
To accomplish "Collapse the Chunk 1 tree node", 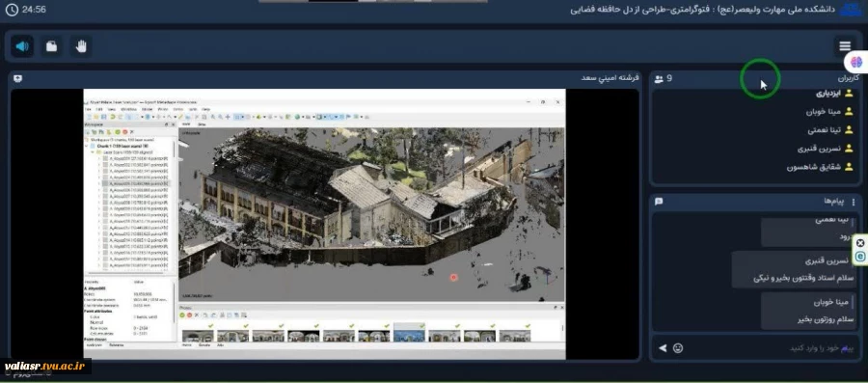I will point(87,146).
